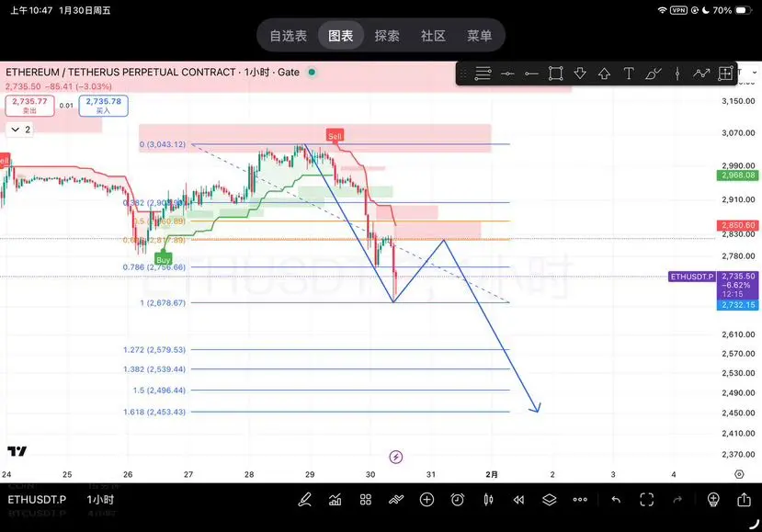Redo the last action

click(x=677, y=500)
